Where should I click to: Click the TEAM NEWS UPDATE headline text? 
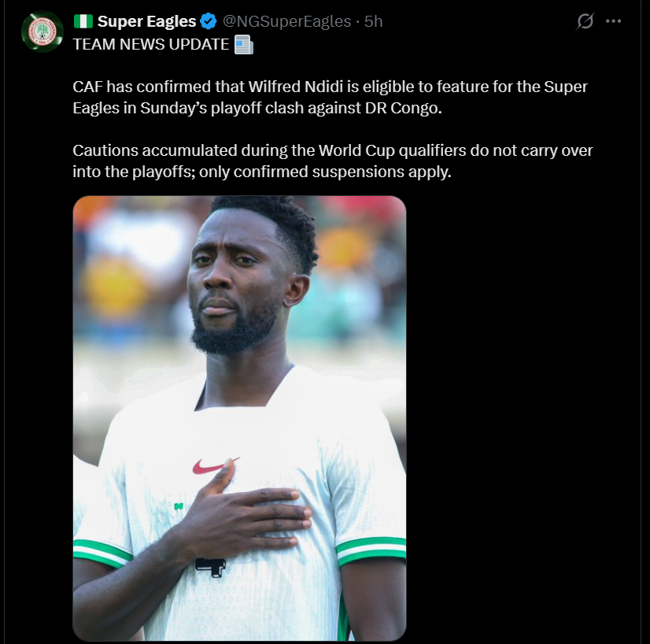point(150,46)
